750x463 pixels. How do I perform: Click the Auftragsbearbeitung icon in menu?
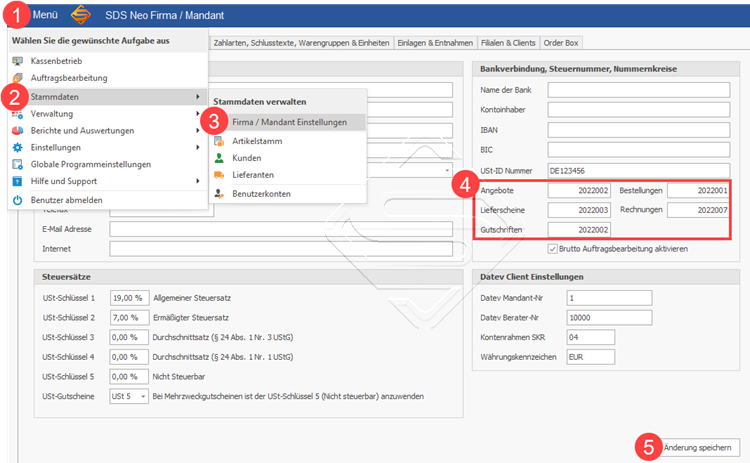pos(18,78)
